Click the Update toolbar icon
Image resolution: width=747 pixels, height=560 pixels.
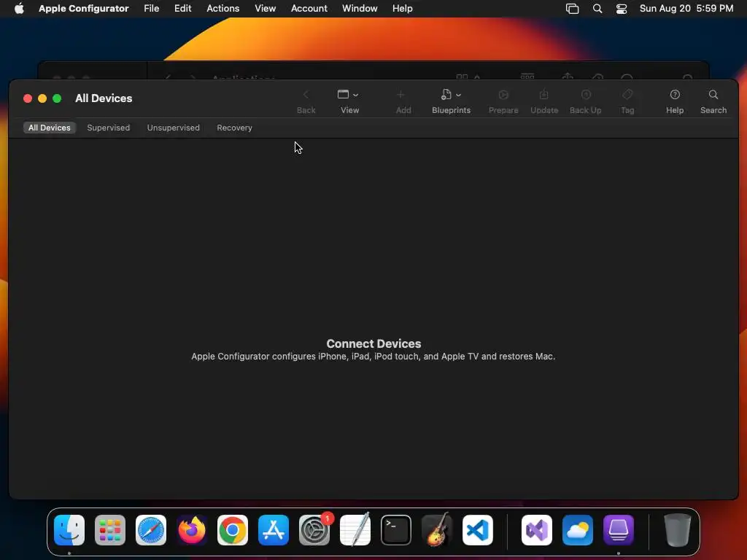543,95
